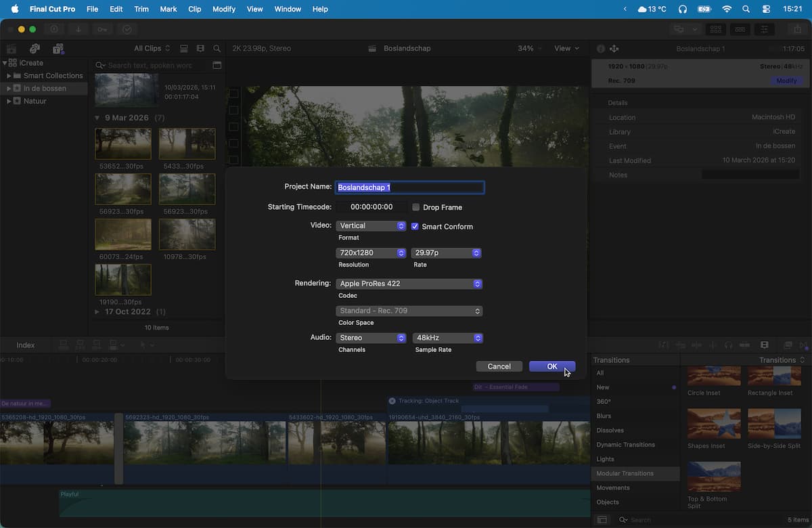The image size is (812, 528).
Task: Open the Keyword Editor key icon
Action: pyautogui.click(x=103, y=29)
